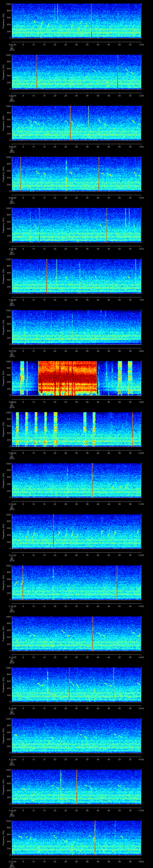Click the red vertical spike in the 3:11:00 panel
This screenshot has height=868, width=153.
point(53,531)
